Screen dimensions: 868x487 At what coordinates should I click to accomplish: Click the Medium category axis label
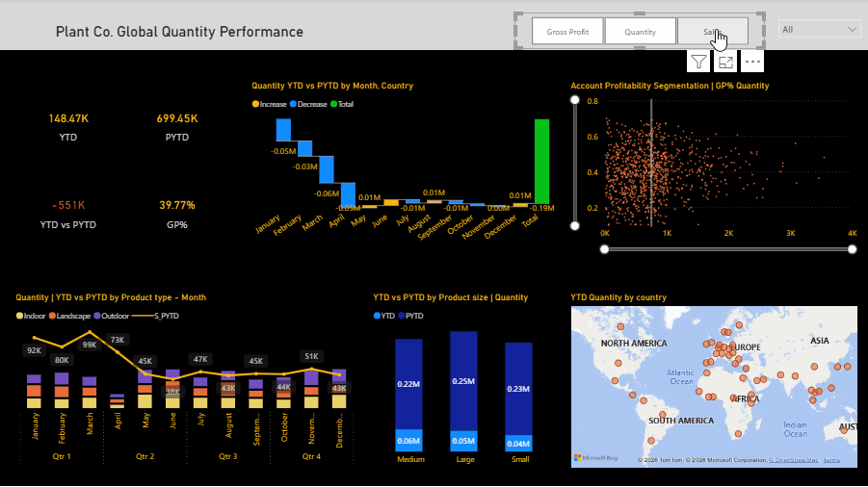(x=410, y=459)
